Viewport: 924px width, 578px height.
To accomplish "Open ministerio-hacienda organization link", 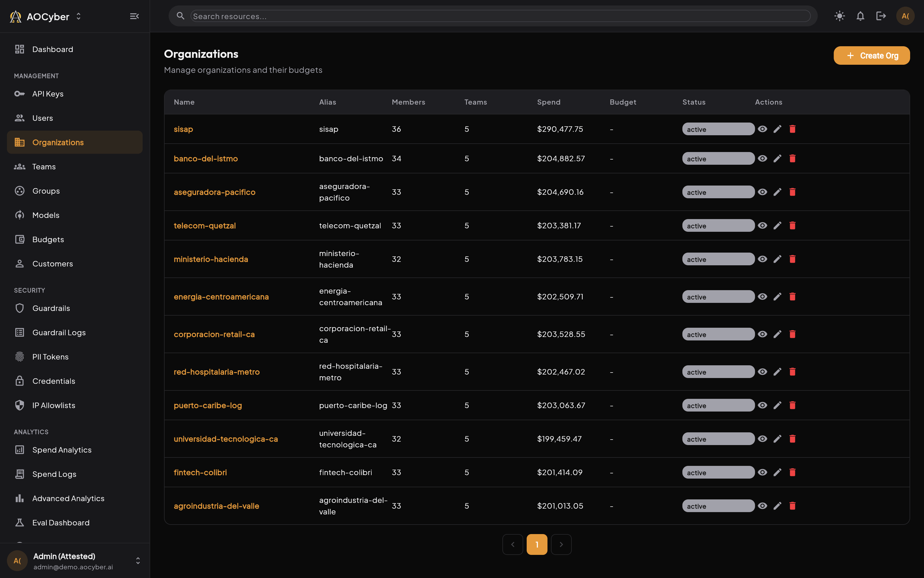I will tap(211, 259).
